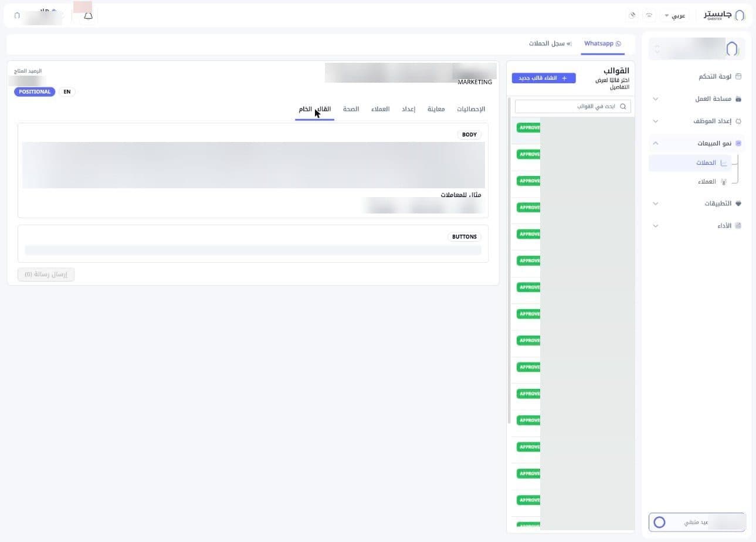Click the إنشاء قالب جديد button

[544, 78]
